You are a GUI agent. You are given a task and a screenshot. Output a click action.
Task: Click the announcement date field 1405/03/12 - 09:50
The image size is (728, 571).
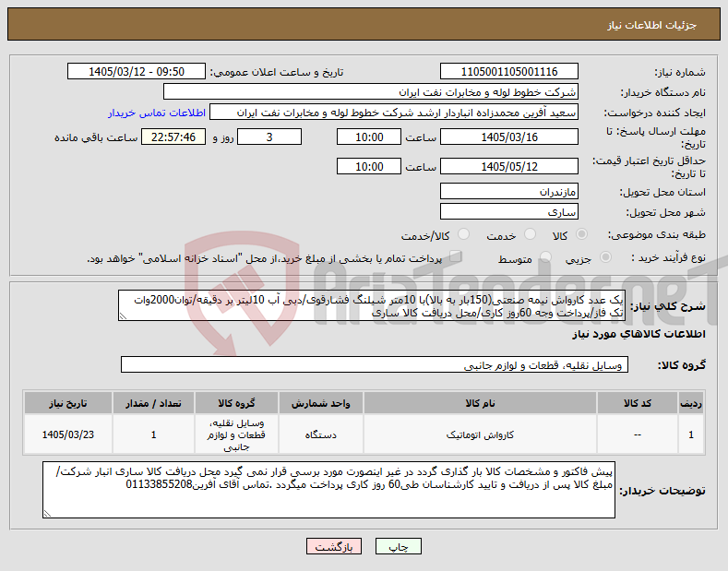click(137, 72)
